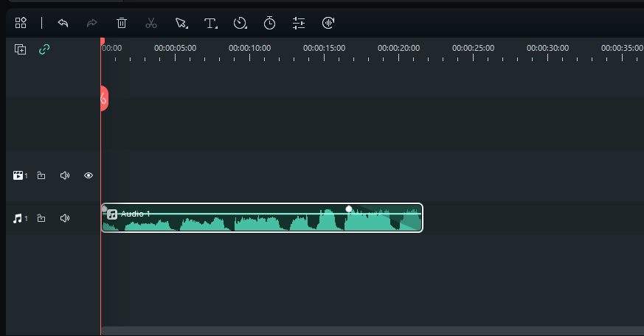Choose the select arrow tool
This screenshot has height=336, width=644.
click(x=181, y=23)
